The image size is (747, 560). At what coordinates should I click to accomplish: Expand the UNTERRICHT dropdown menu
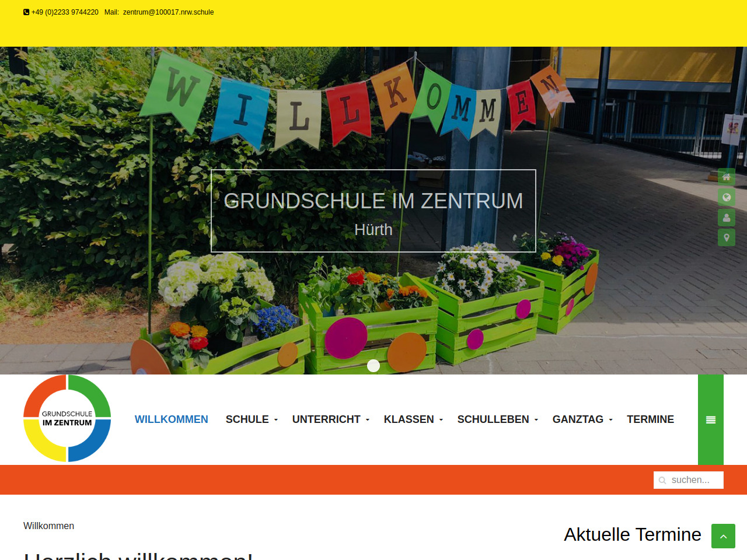(331, 419)
